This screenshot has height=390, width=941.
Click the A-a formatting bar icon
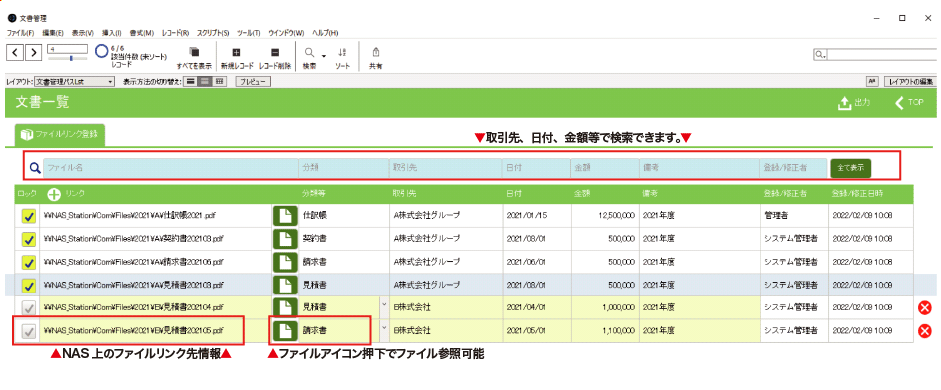(x=871, y=81)
